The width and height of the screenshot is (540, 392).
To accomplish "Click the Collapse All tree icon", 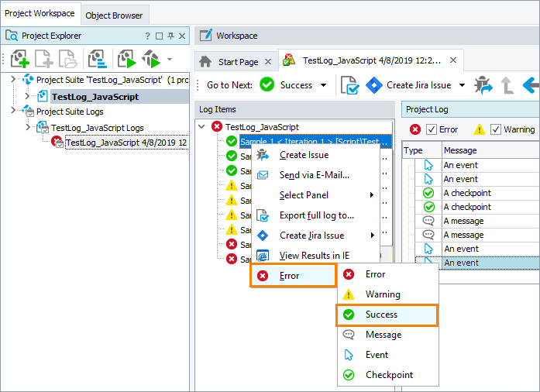I will [97, 59].
